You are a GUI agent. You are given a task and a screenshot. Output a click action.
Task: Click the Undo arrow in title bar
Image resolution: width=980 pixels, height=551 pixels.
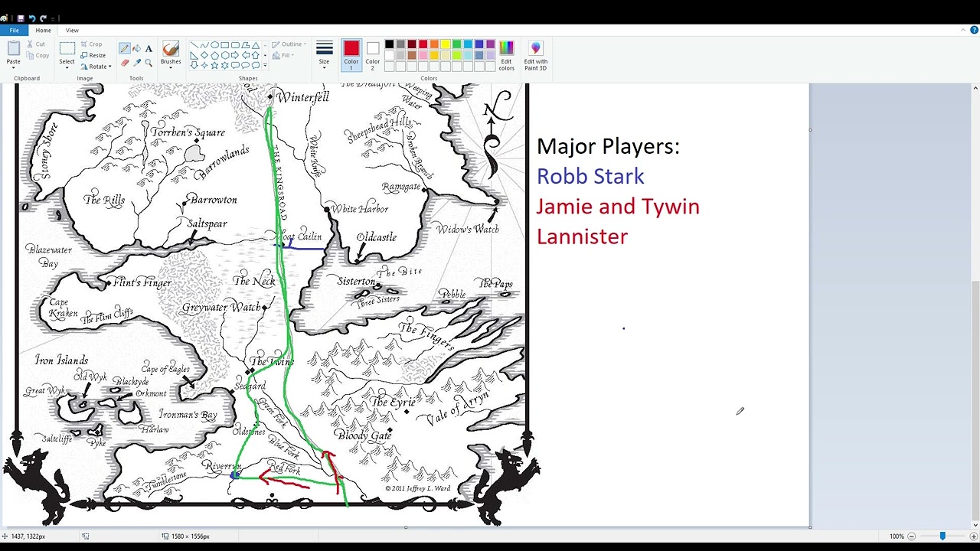tap(32, 18)
